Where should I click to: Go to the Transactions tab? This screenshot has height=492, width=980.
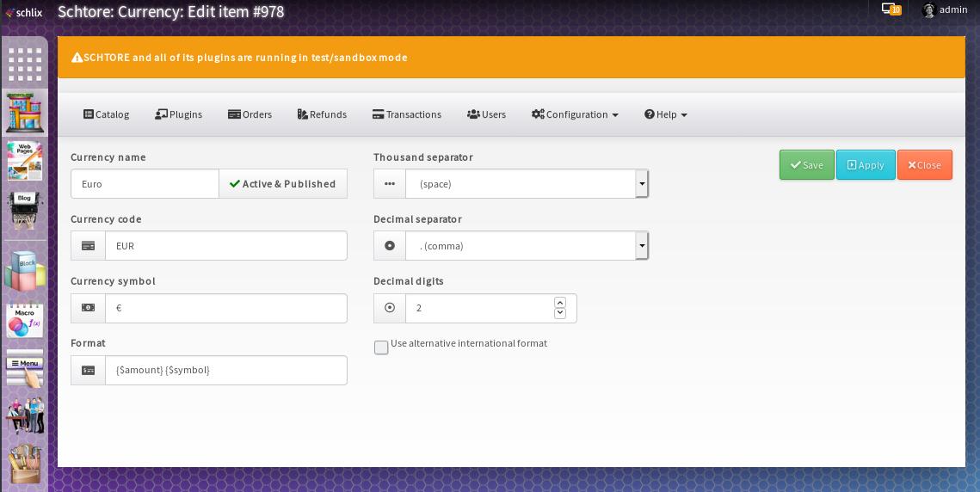(407, 114)
